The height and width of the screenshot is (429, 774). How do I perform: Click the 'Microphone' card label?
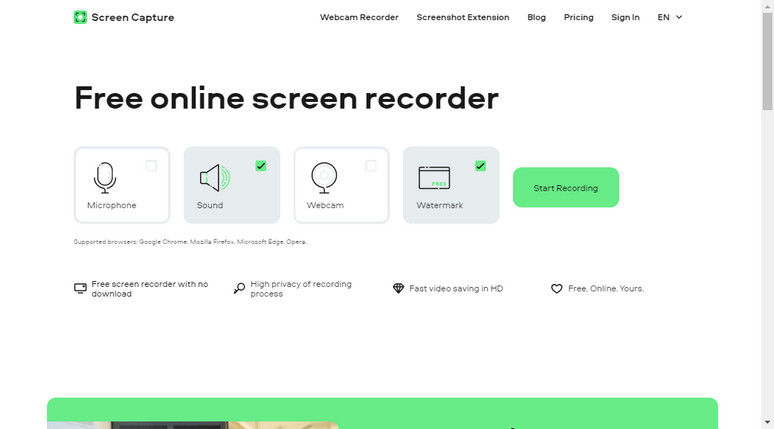(112, 205)
